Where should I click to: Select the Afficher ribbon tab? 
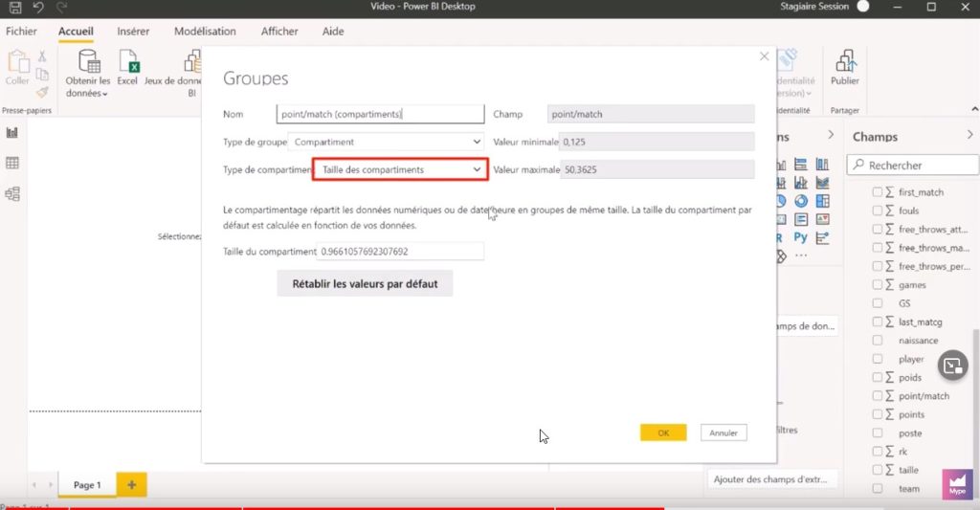coord(279,32)
